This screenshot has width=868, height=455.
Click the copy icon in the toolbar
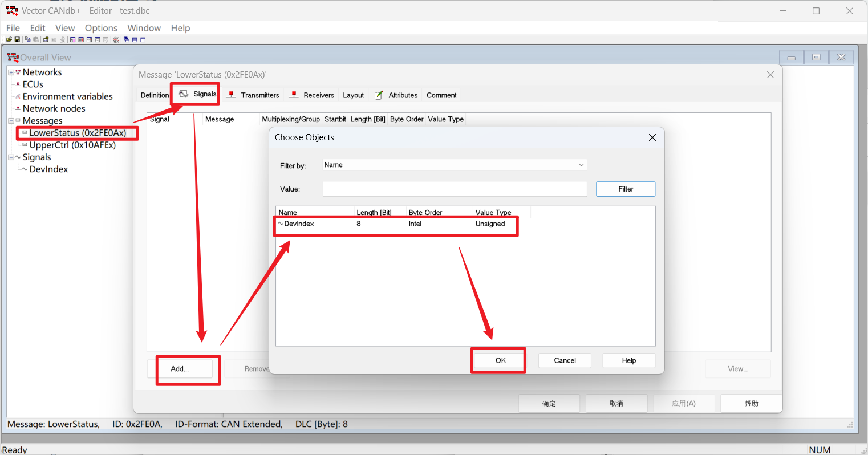[27, 40]
